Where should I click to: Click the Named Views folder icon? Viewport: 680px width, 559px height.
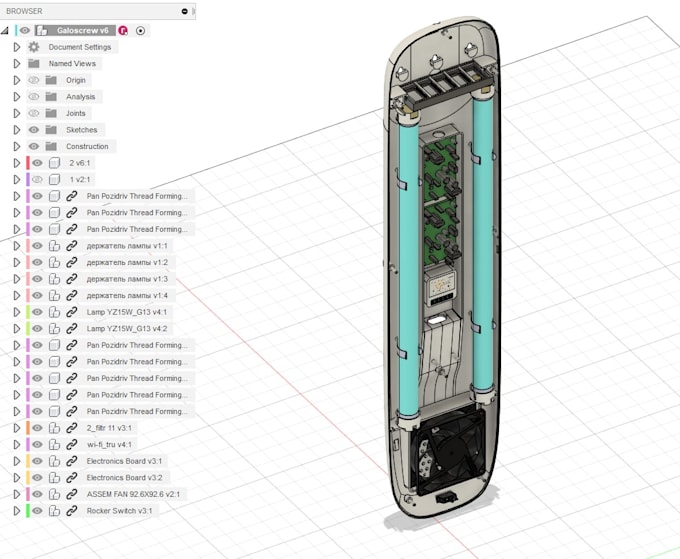tap(34, 63)
